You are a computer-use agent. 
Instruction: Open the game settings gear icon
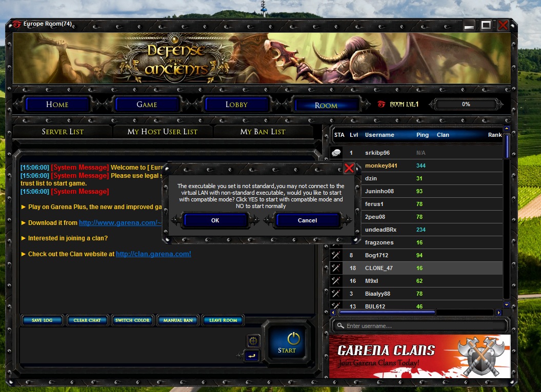(x=253, y=341)
